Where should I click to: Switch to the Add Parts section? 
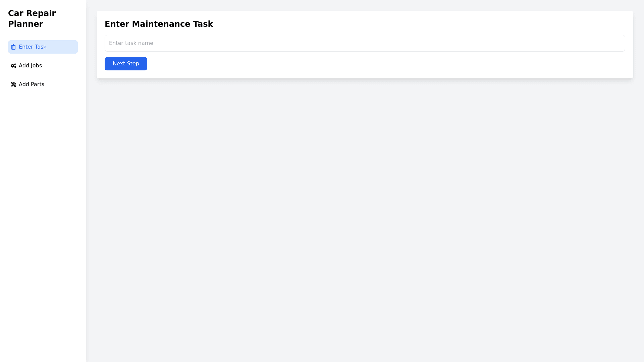pos(43,84)
